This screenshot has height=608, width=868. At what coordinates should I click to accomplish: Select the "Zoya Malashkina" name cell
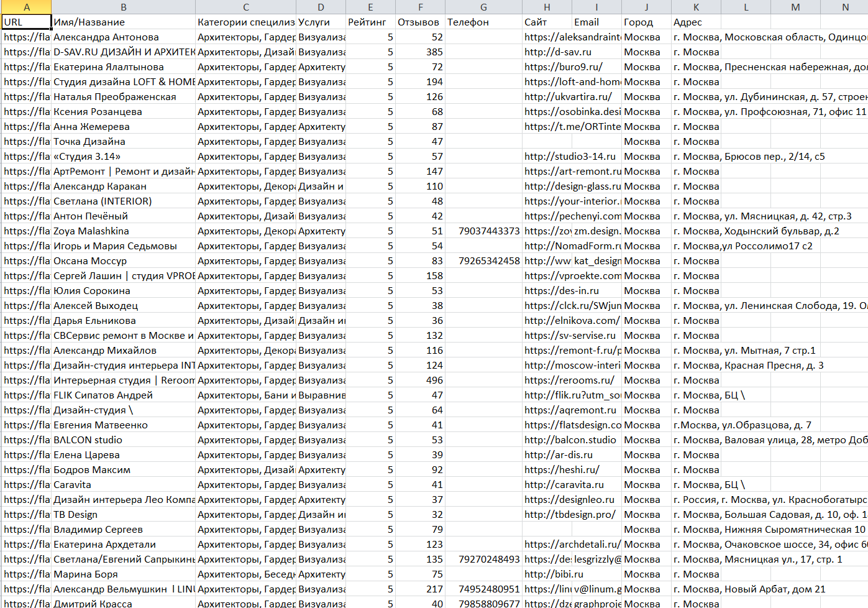click(123, 231)
